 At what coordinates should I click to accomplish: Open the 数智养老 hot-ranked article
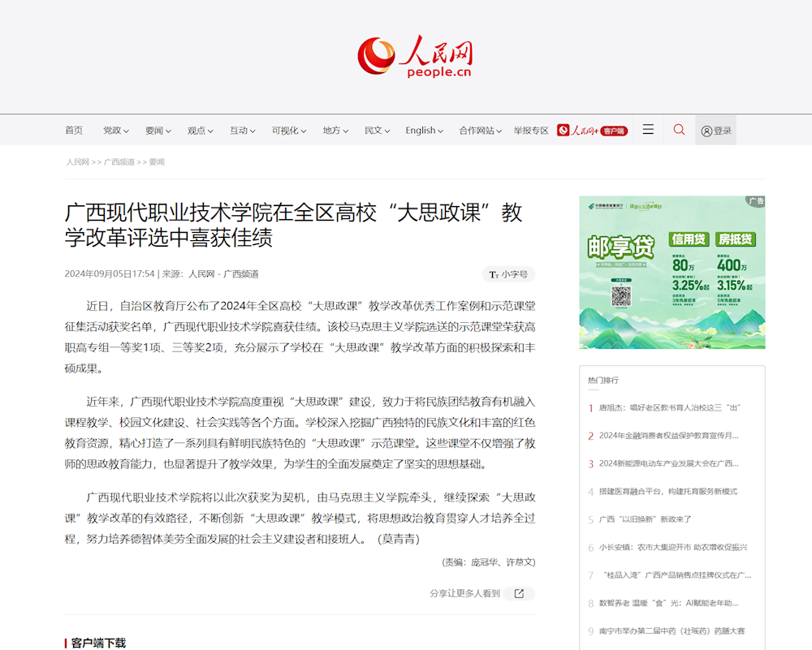point(668,603)
